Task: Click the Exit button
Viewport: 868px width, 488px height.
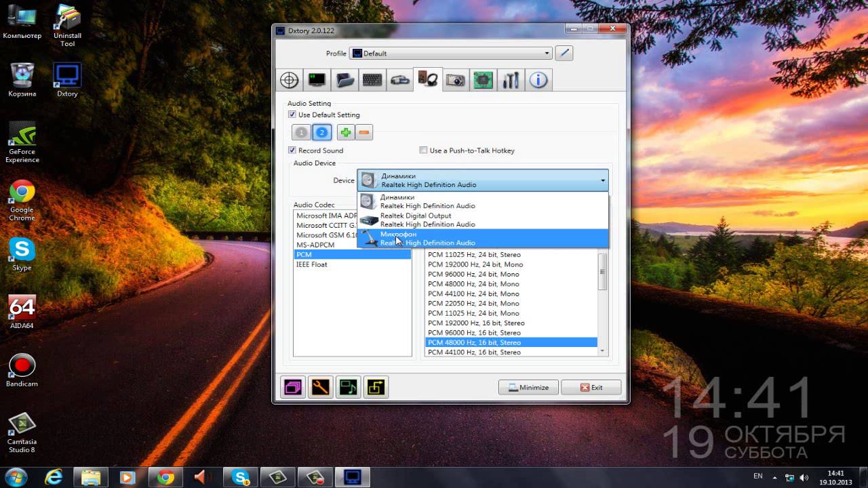Action: click(591, 388)
